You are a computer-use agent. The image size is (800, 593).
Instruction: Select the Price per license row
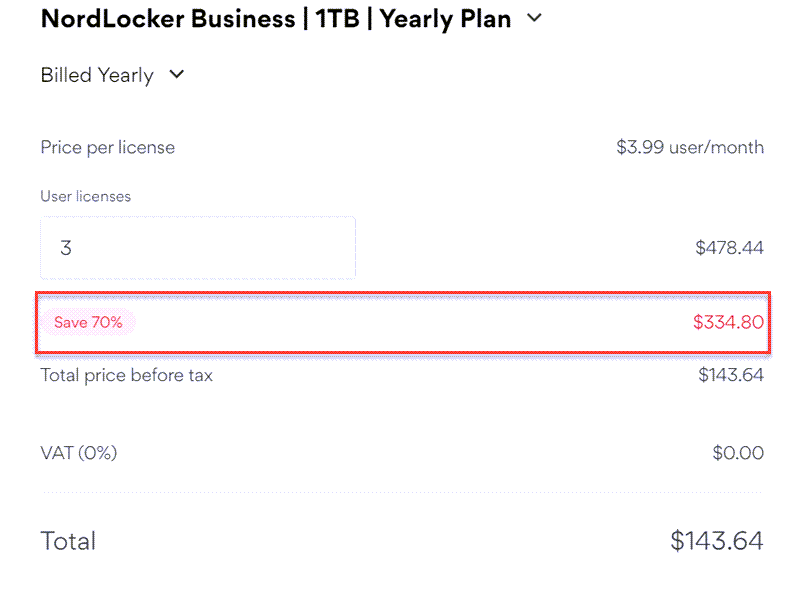(107, 147)
